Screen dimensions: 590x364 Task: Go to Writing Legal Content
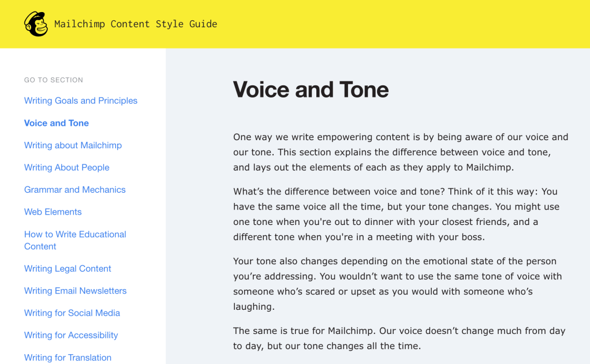(68, 268)
